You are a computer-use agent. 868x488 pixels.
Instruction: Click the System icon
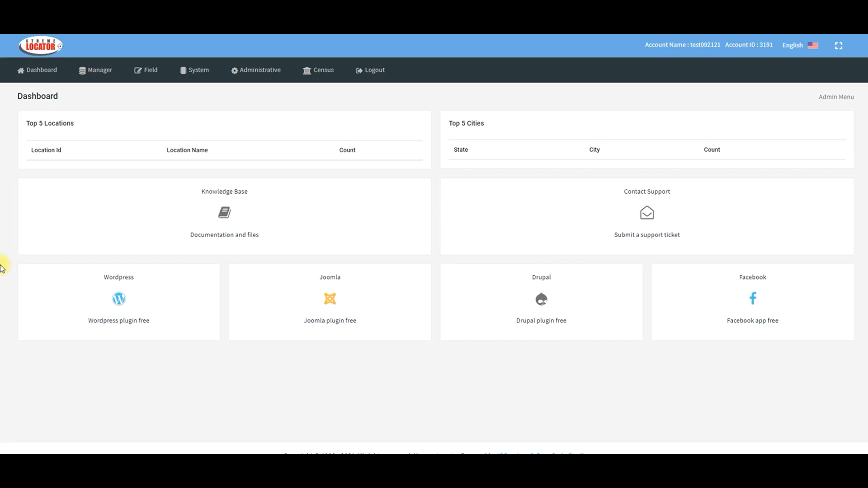183,70
